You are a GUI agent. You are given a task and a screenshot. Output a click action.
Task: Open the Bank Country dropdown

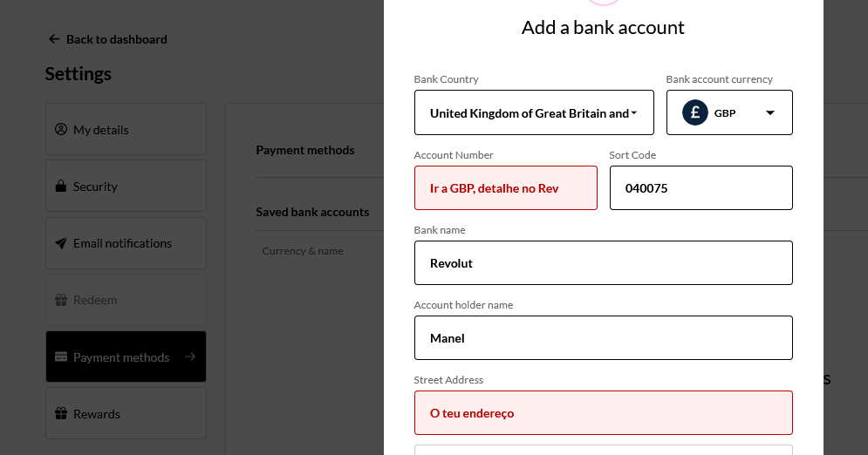pyautogui.click(x=534, y=113)
